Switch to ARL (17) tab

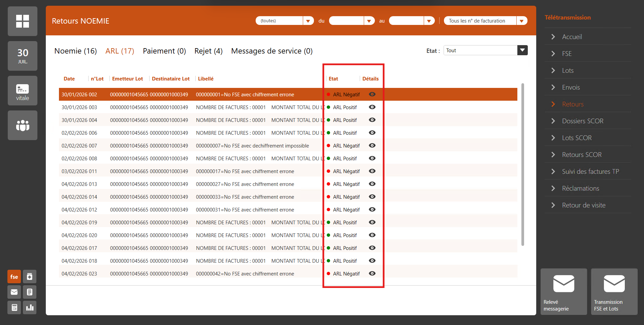tap(120, 51)
